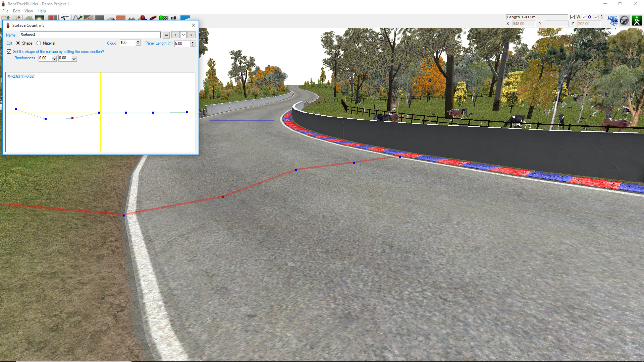Viewport: 644px width, 362px height.
Task: Open the View menu
Action: tap(29, 11)
